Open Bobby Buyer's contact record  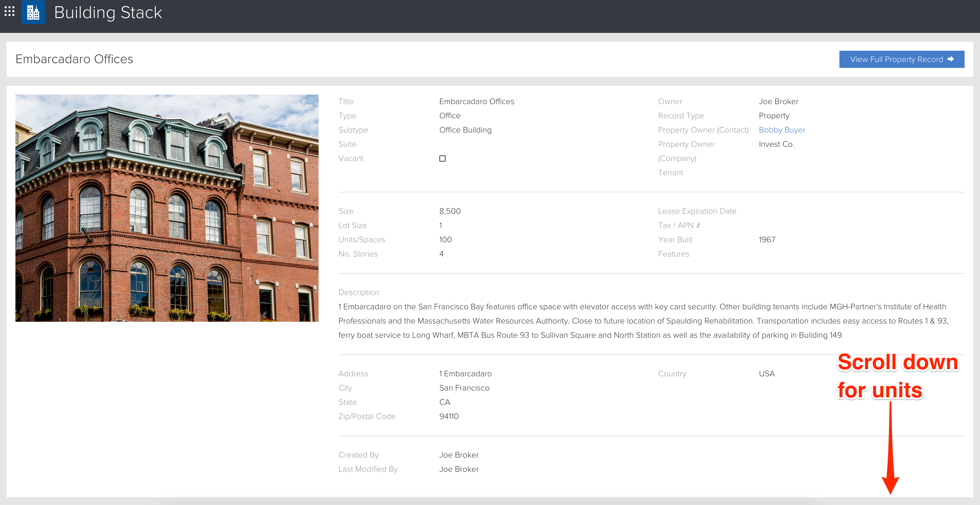[x=782, y=130]
